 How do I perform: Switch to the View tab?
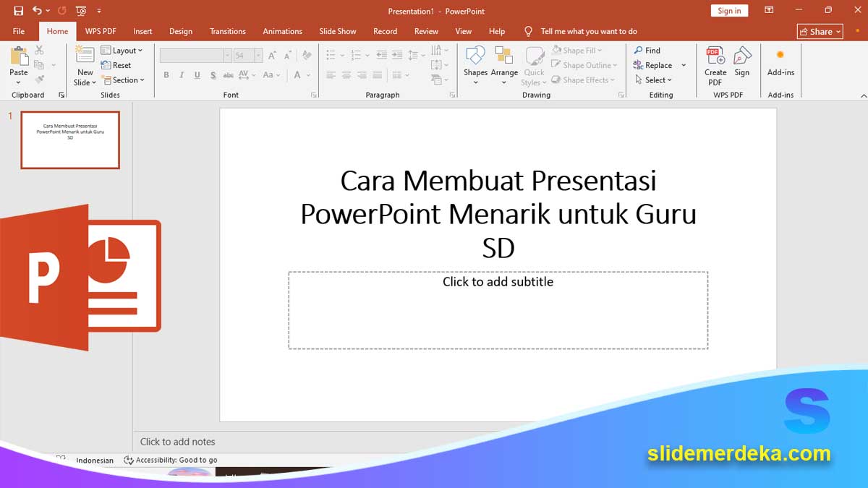[x=464, y=31]
